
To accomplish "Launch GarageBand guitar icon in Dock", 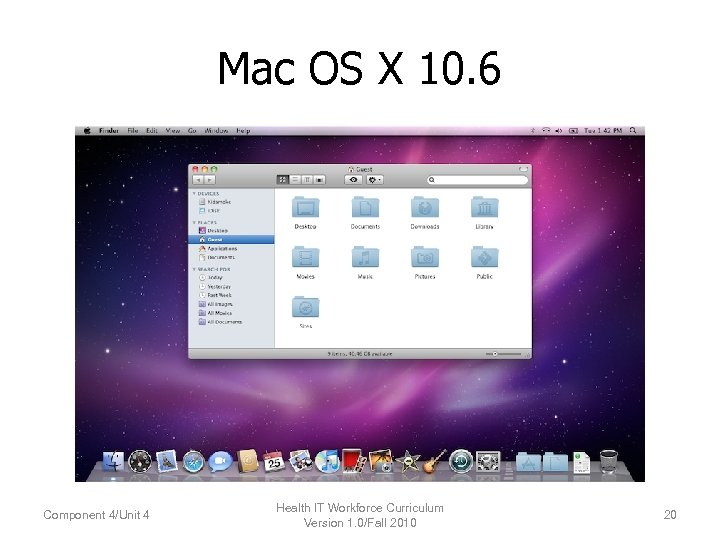I will tap(434, 461).
